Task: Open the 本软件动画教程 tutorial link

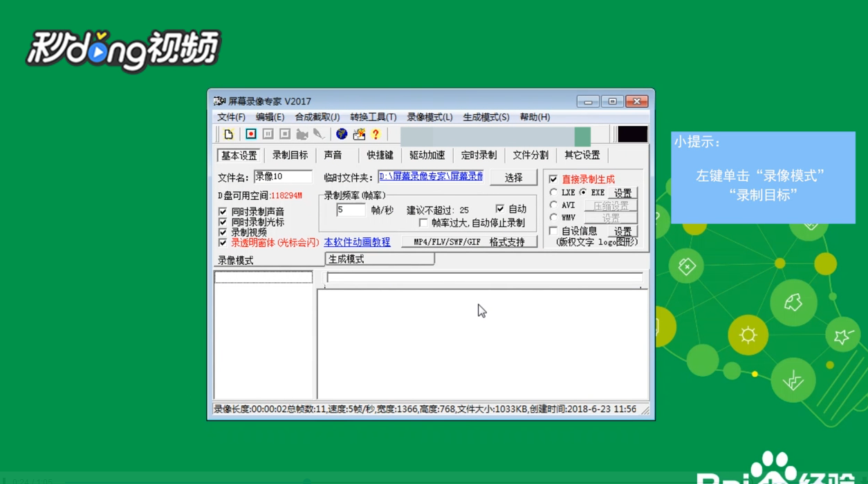Action: coord(356,243)
